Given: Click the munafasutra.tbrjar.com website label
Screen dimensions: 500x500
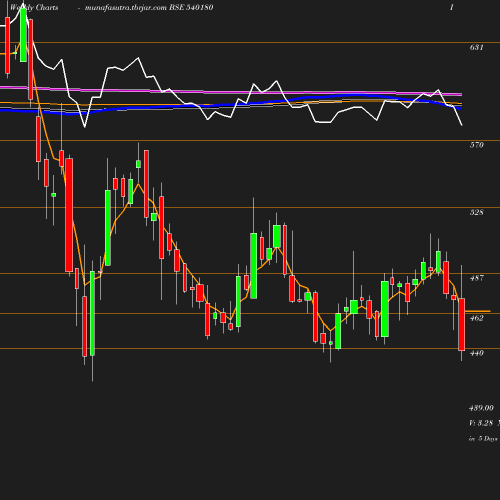Looking at the screenshot, I should [x=126, y=8].
